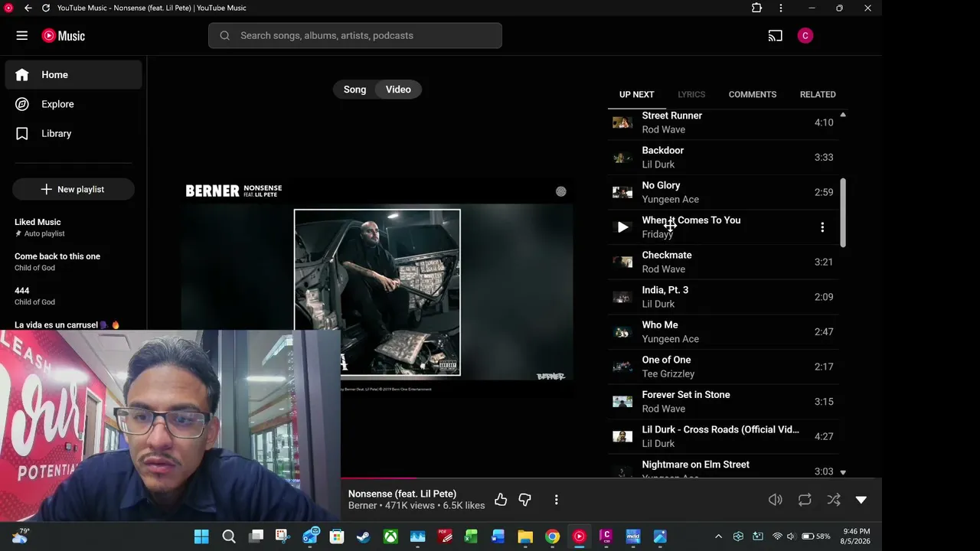Toggle repeat mode
The height and width of the screenshot is (551, 980).
[805, 500]
